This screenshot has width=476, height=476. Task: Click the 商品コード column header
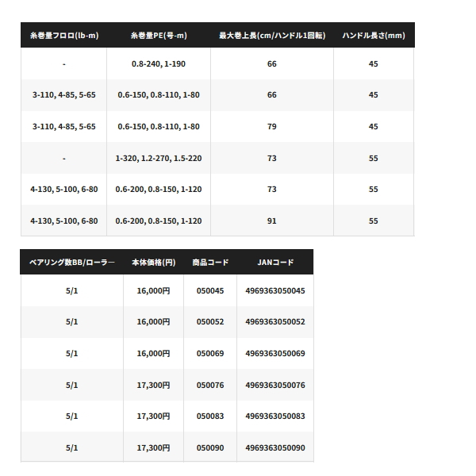(x=210, y=263)
